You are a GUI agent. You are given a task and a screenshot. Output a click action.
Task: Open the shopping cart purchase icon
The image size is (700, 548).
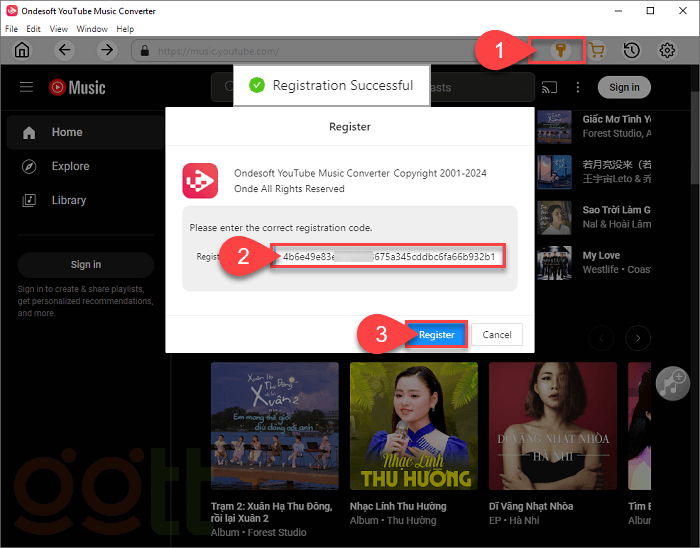[x=598, y=51]
